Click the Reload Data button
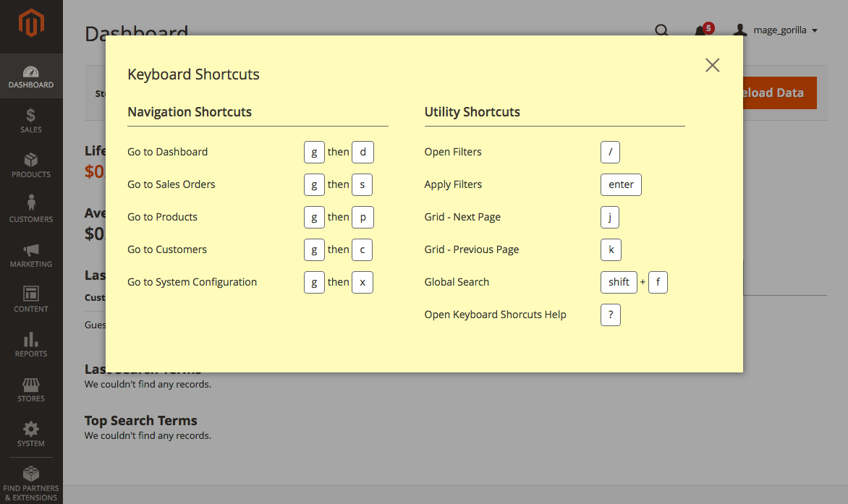 [x=778, y=93]
